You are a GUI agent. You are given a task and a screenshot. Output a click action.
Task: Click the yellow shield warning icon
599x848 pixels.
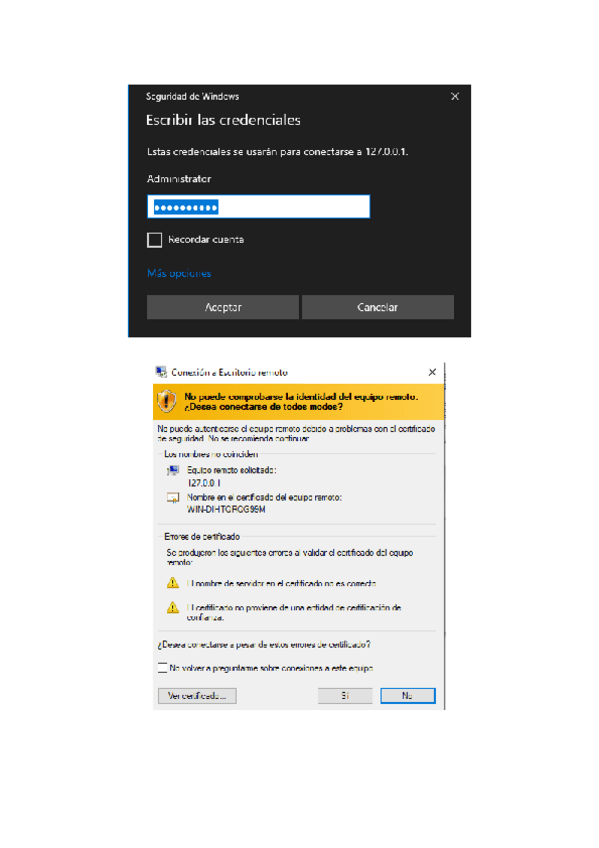tap(167, 401)
